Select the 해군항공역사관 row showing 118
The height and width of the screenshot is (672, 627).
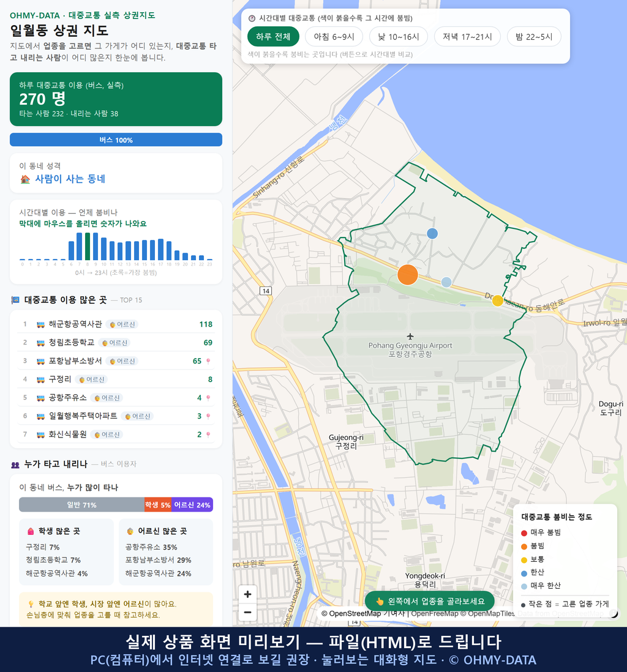(116, 324)
